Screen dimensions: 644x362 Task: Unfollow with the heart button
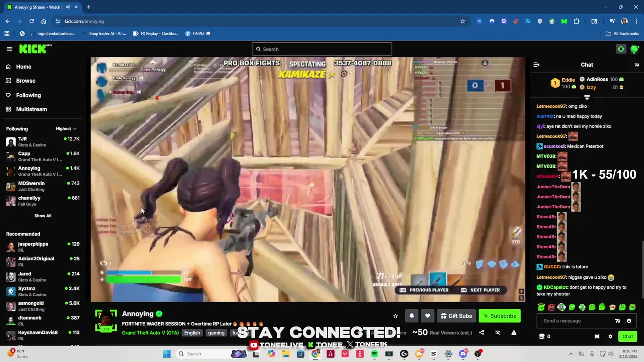pos(428,316)
